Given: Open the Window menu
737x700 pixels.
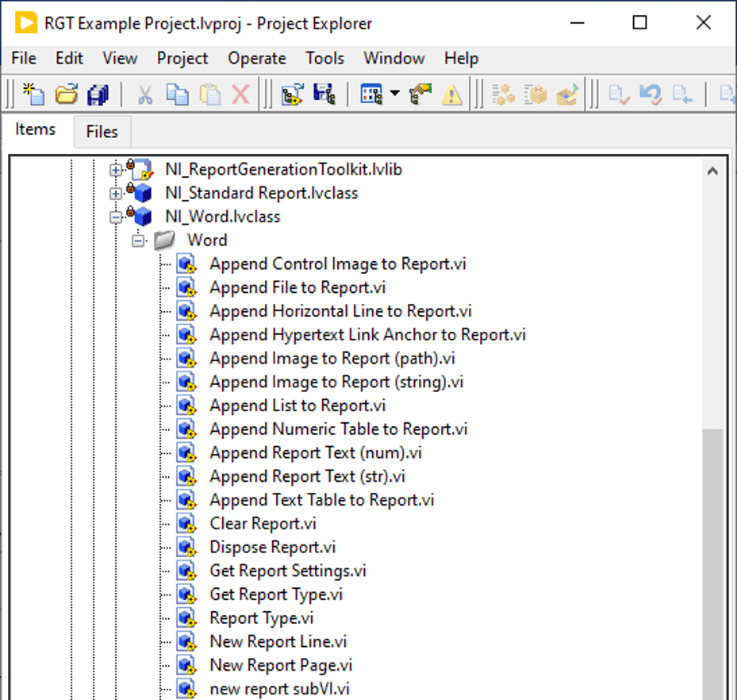Looking at the screenshot, I should (x=393, y=58).
